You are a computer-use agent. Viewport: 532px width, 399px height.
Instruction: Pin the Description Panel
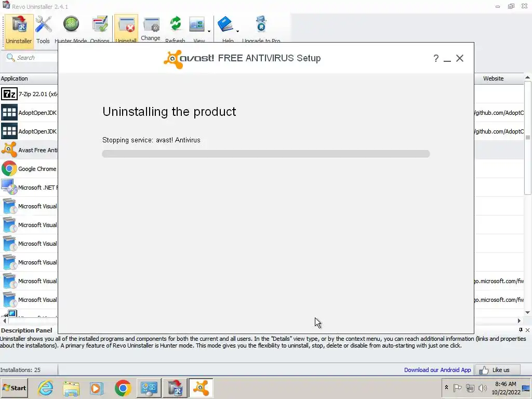click(521, 330)
